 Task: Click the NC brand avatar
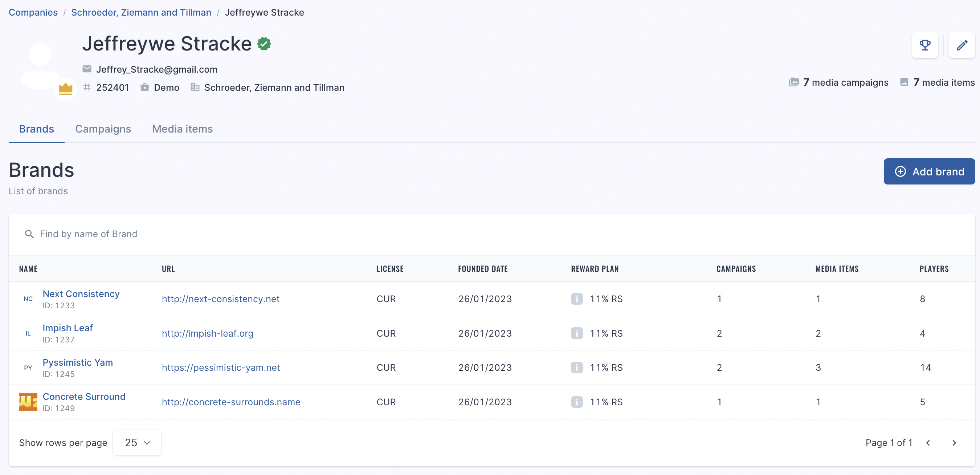point(28,299)
